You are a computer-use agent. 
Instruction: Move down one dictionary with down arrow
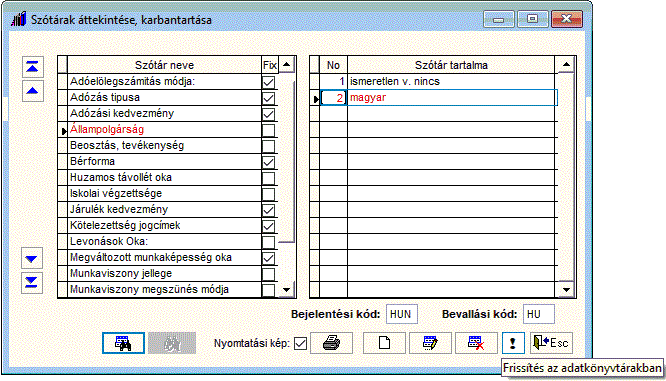coord(32,258)
